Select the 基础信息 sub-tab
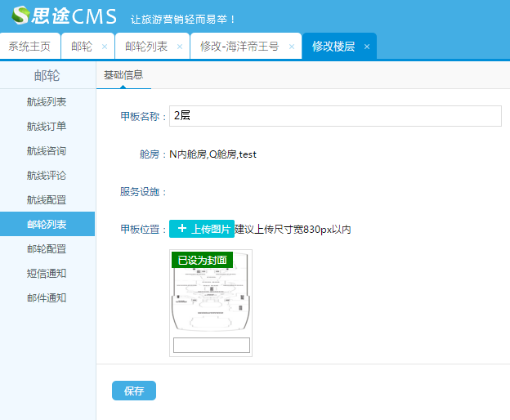The height and width of the screenshot is (420, 510). (x=123, y=75)
